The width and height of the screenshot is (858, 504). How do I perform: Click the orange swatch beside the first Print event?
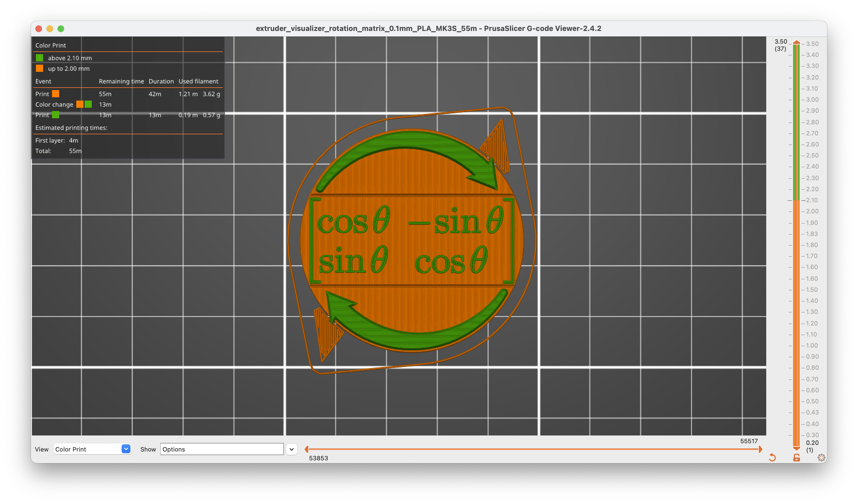coord(56,94)
